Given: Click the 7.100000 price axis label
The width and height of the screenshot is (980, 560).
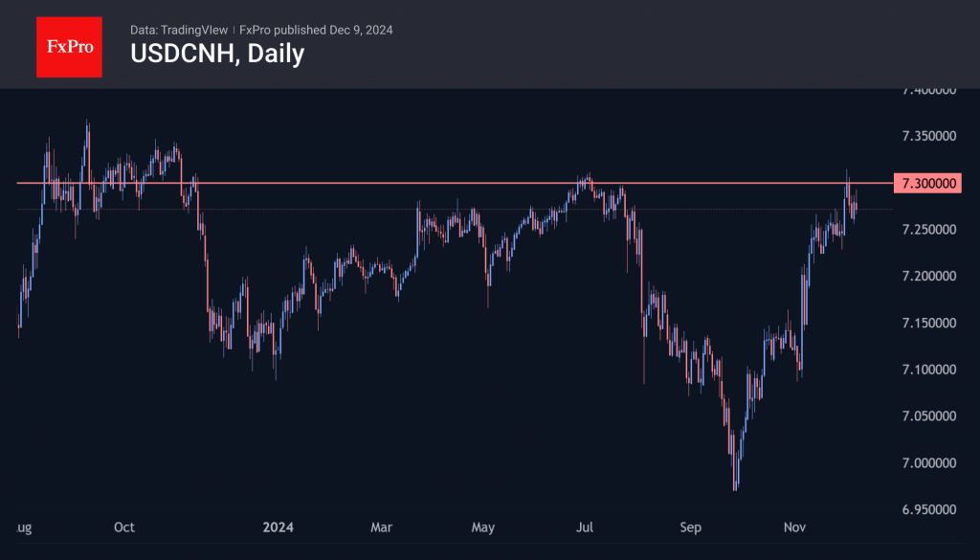Looking at the screenshot, I should click(x=929, y=370).
